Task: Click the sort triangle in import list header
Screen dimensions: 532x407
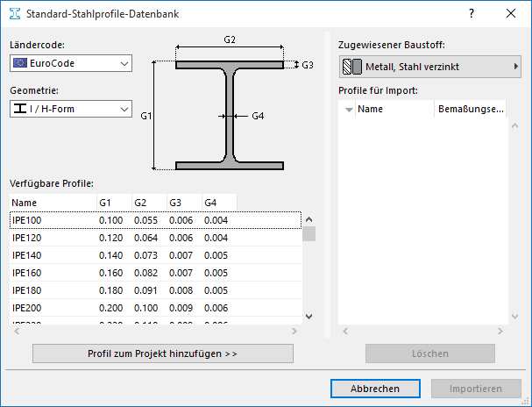Action: point(349,110)
